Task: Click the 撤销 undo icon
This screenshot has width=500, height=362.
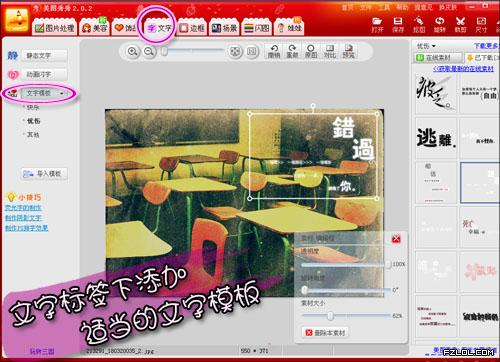Action: (274, 51)
